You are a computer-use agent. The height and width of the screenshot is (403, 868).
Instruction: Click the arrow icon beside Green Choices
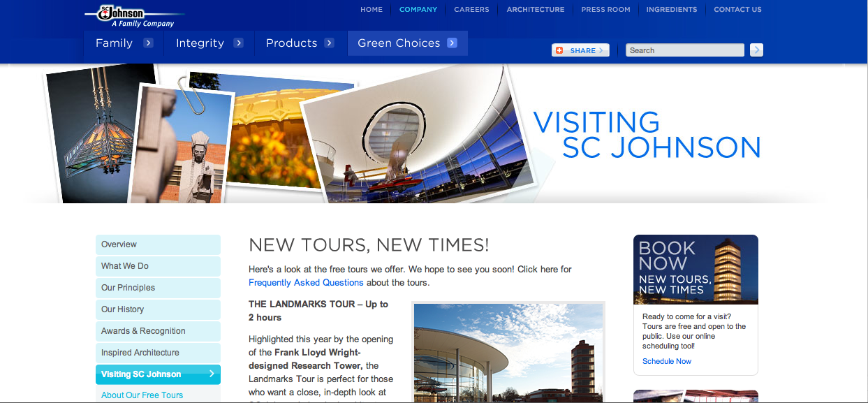[x=452, y=43]
